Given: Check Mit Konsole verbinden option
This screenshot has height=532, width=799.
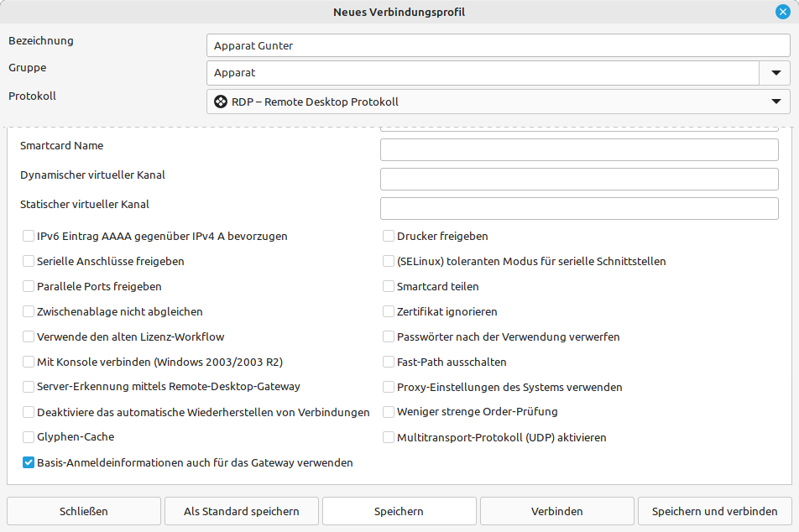Looking at the screenshot, I should [x=29, y=362].
